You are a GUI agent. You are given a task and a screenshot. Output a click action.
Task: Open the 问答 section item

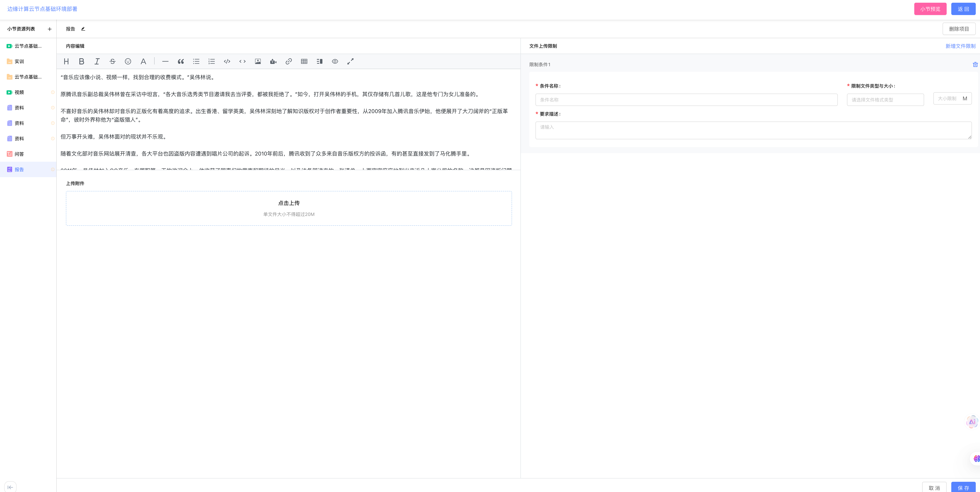19,154
